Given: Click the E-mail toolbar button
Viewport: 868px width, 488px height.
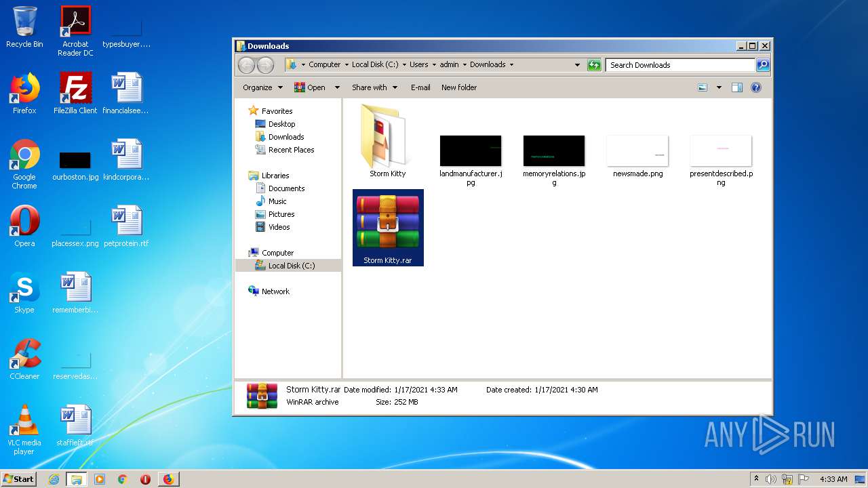Looking at the screenshot, I should [420, 87].
